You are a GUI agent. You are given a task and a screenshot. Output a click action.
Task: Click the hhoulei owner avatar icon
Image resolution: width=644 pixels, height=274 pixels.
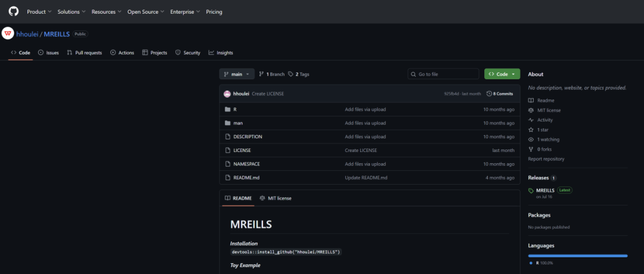pos(8,34)
